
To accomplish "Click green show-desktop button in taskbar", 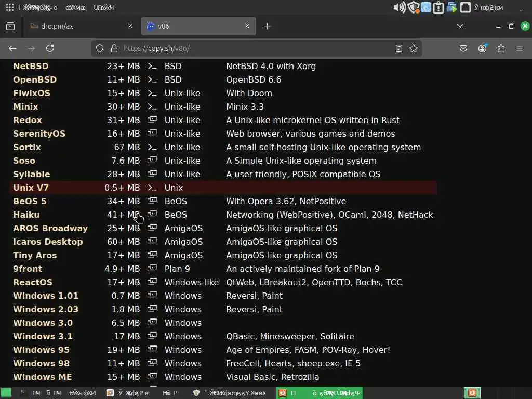I will [x=6, y=393].
